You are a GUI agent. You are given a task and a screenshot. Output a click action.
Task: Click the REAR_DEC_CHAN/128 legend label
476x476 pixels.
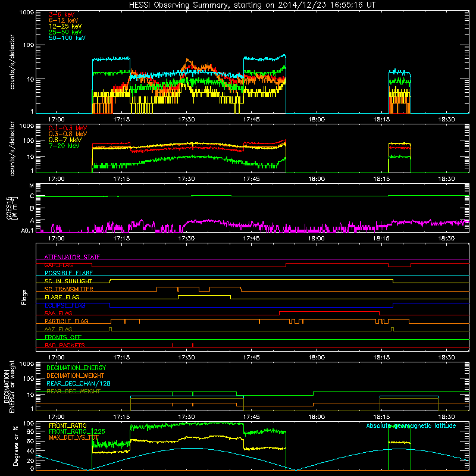(x=79, y=384)
